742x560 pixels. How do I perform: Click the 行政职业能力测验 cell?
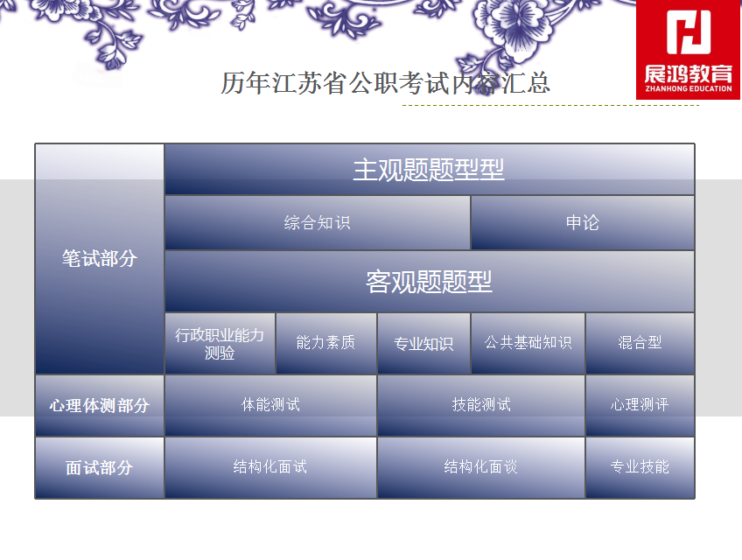click(220, 344)
